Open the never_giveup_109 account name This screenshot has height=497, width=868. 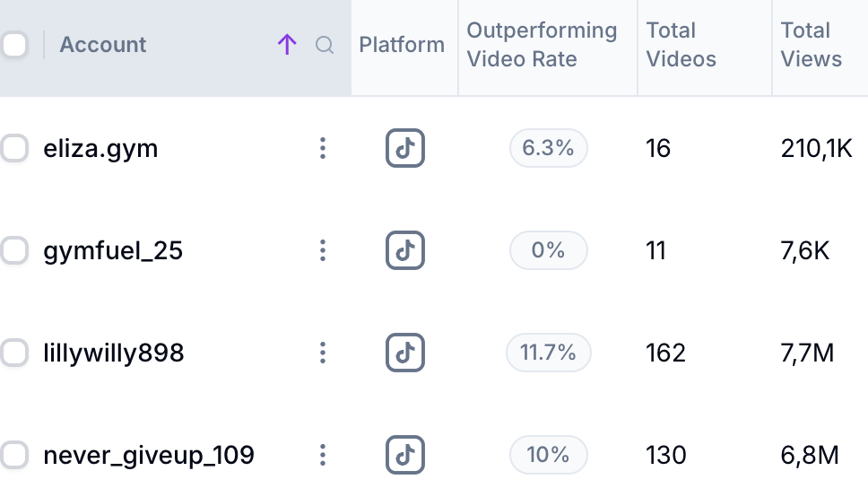pyautogui.click(x=149, y=455)
